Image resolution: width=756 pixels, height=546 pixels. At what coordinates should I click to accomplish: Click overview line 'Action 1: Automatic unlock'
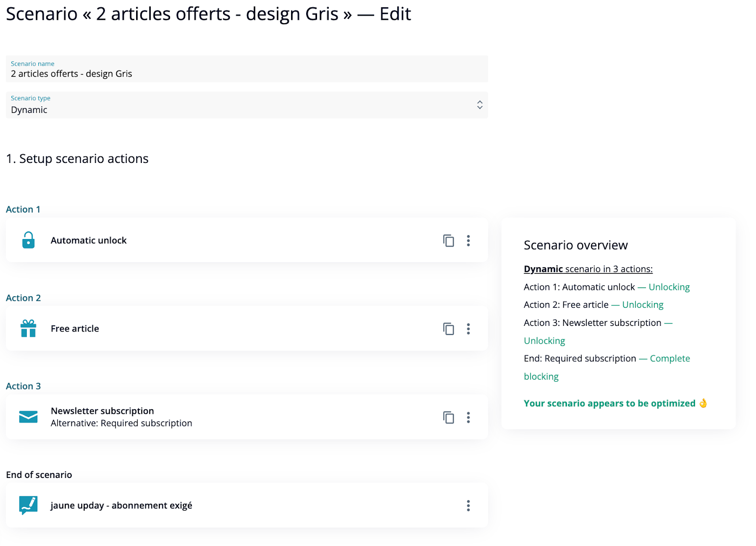[579, 287]
